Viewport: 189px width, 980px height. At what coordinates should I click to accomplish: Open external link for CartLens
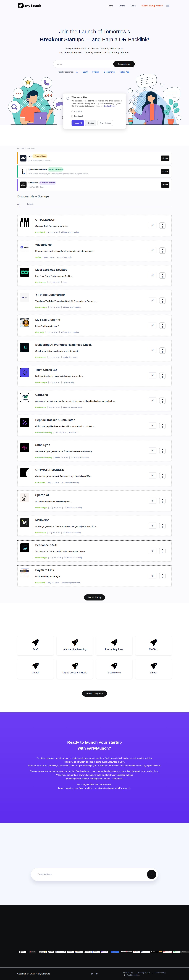(153, 400)
